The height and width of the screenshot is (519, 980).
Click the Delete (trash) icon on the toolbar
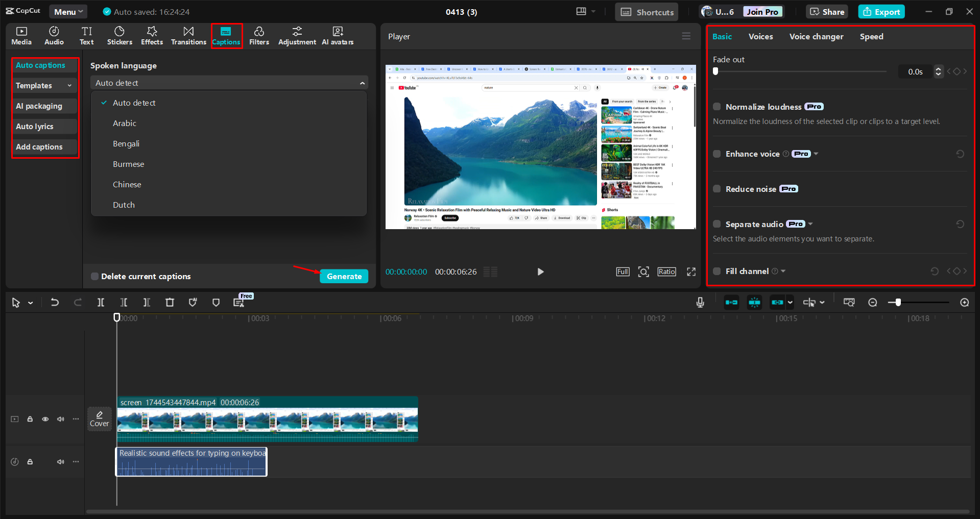click(x=170, y=302)
